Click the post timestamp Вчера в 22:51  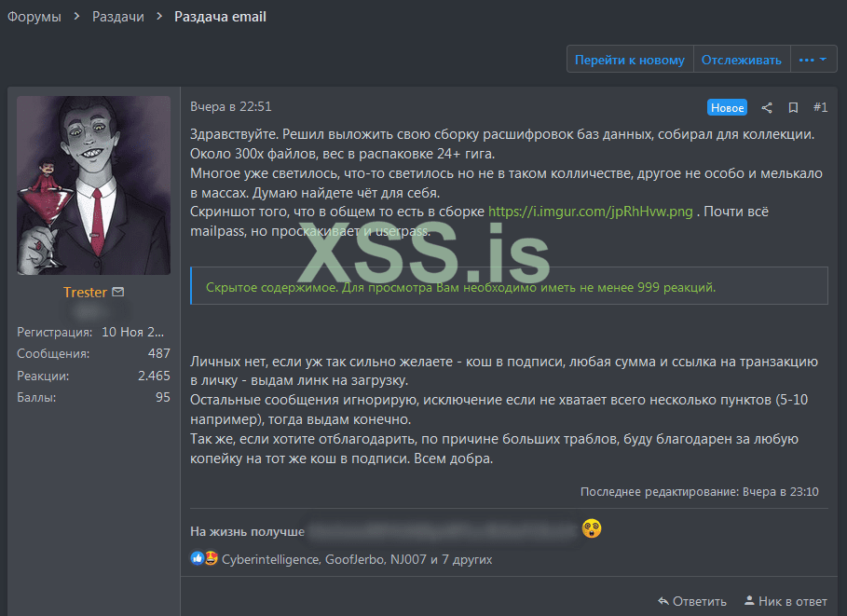[231, 106]
